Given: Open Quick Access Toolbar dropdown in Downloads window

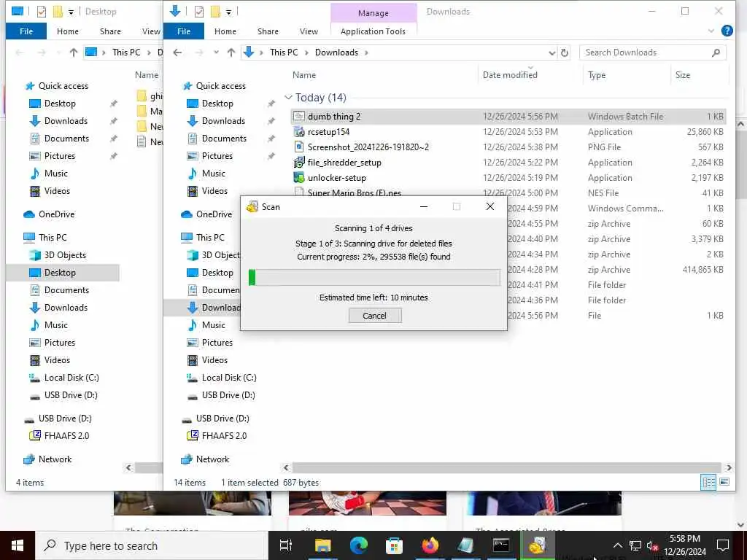Looking at the screenshot, I should pos(228,12).
